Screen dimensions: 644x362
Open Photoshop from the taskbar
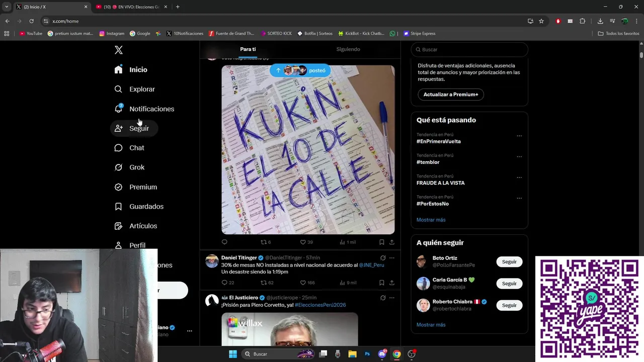pos(367,354)
